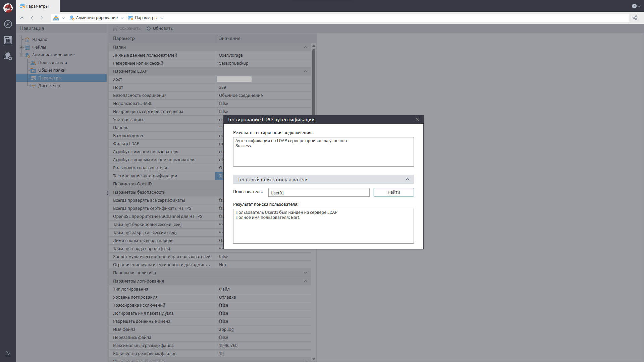This screenshot has height=362, width=644.
Task: Click the administration user-gear sidebar icon
Action: 8,56
